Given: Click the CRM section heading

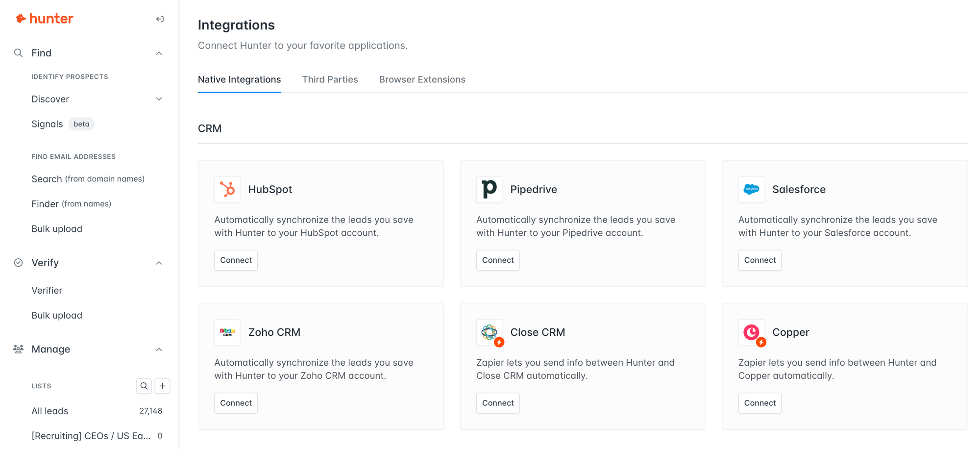Looking at the screenshot, I should [210, 128].
